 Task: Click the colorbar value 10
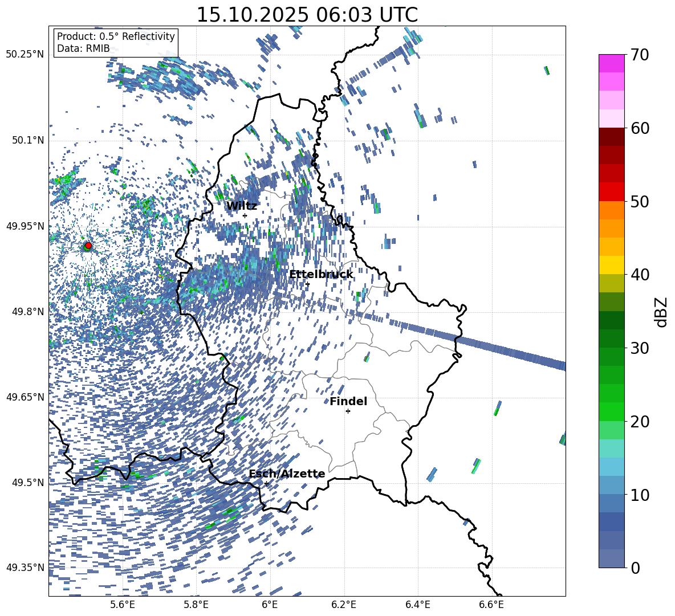click(x=640, y=495)
